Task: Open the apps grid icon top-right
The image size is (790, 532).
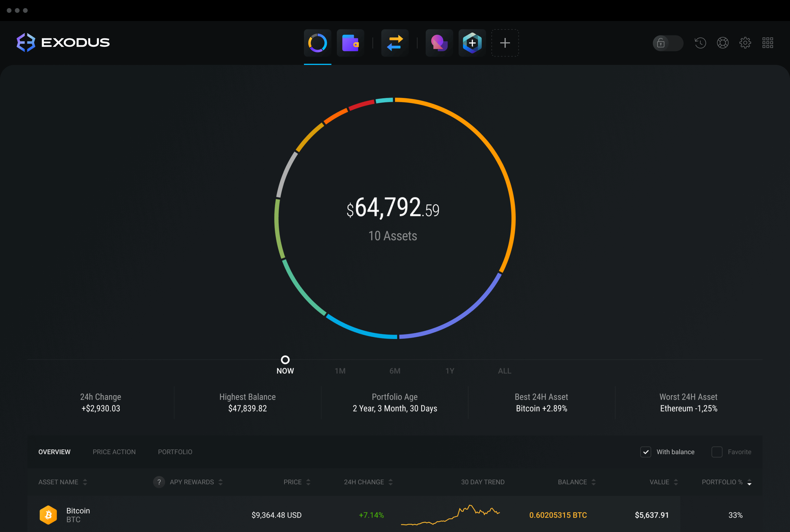Action: [768, 41]
